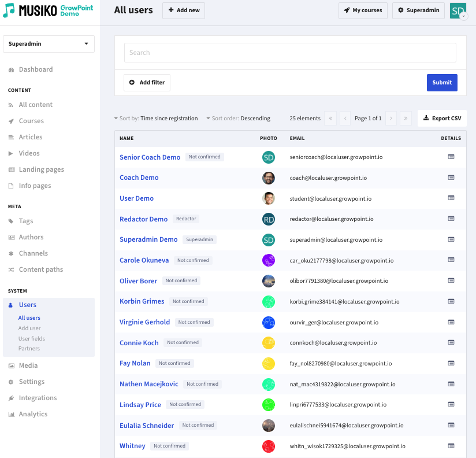Export the user list as CSV
Screen dimensions: 476x458
pyautogui.click(x=442, y=119)
